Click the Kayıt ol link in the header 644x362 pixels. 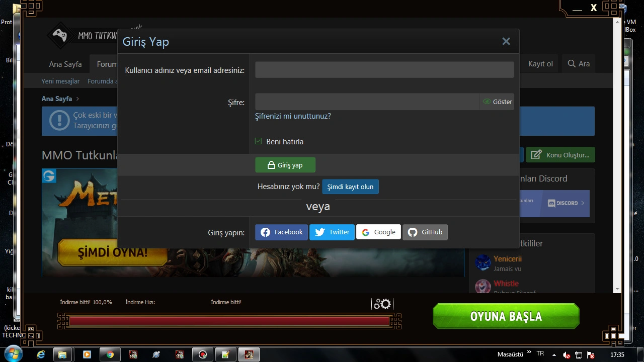tap(540, 64)
